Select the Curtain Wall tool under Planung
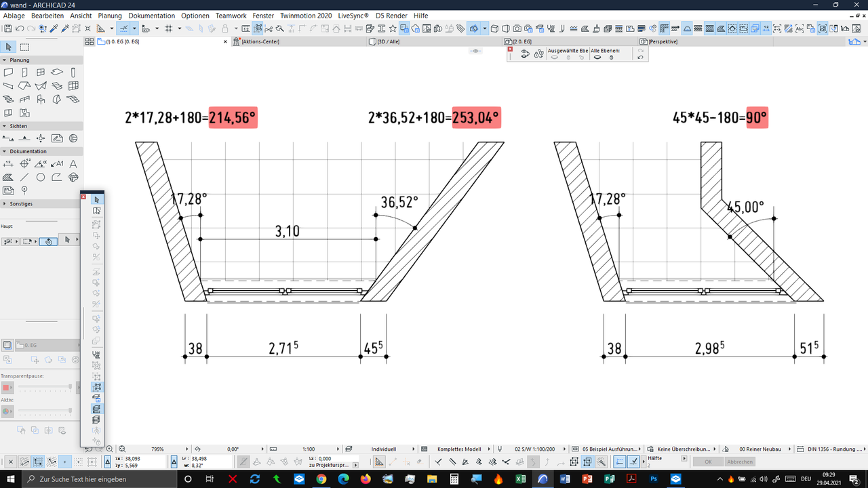Viewport: 868px width, 488px height. pyautogui.click(x=73, y=86)
